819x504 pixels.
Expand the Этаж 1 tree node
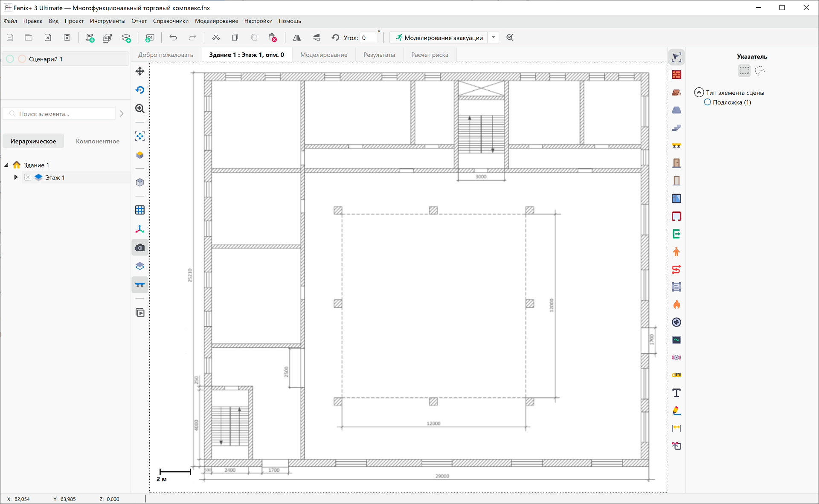coord(16,177)
